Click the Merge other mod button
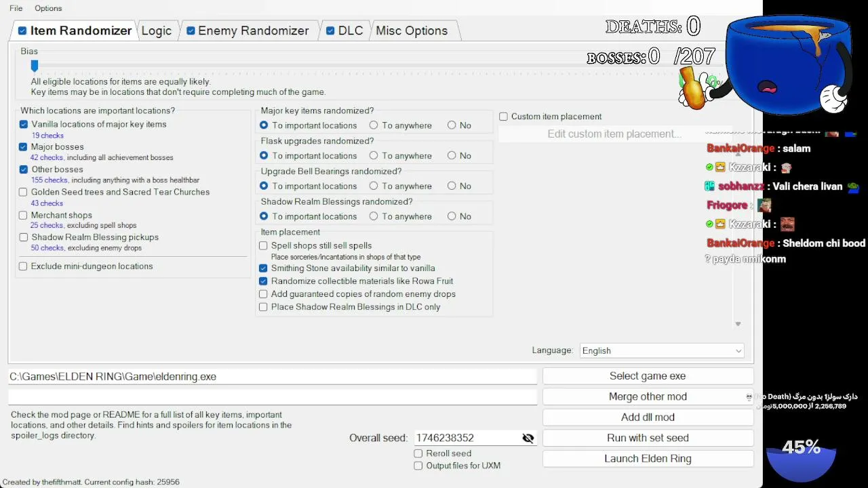Viewport: 868px width, 488px height. point(648,396)
